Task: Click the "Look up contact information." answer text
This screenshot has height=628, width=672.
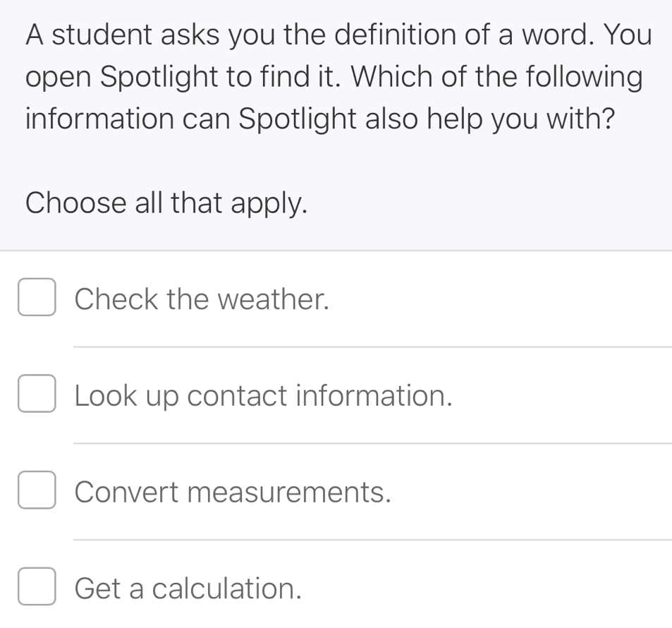Action: (x=262, y=396)
